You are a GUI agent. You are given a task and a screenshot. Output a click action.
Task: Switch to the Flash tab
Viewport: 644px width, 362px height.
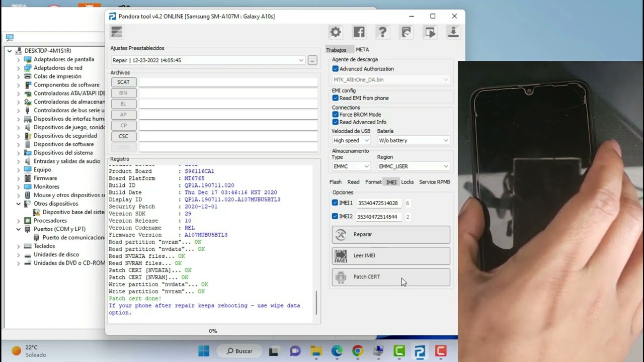[335, 182]
